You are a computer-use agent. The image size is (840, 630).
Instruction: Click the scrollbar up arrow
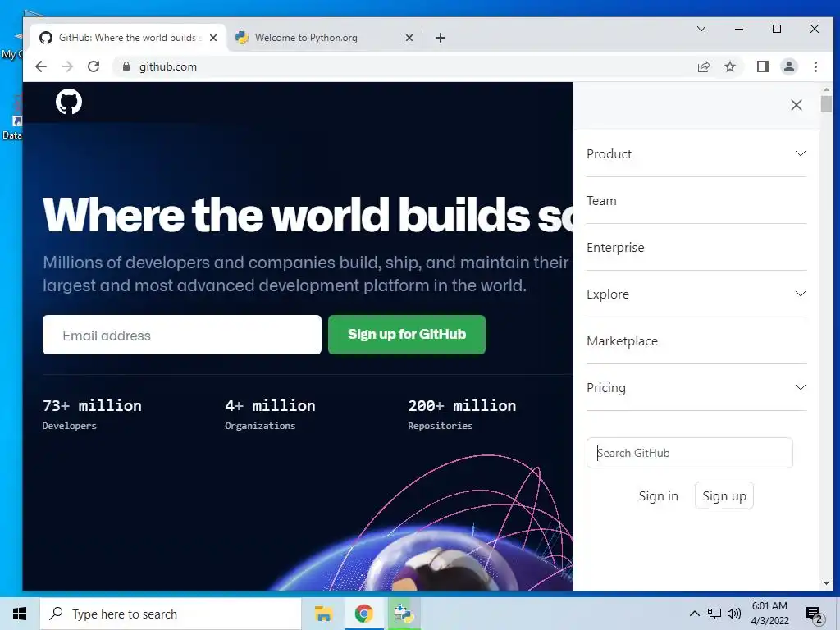[x=826, y=89]
